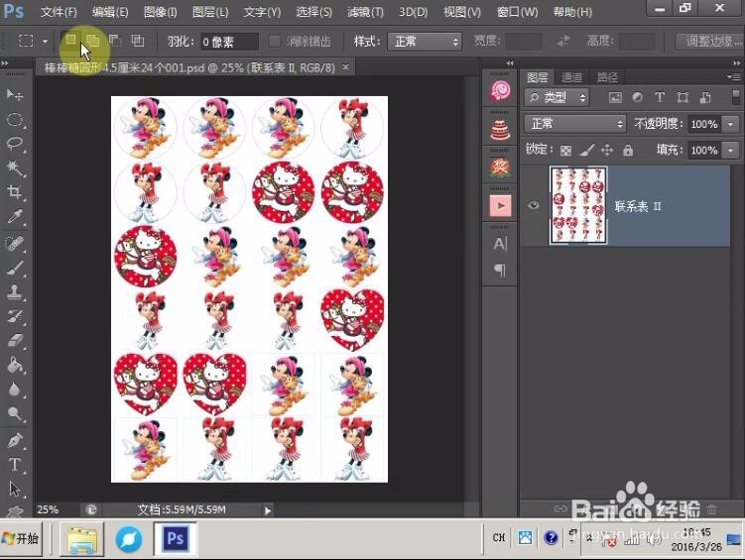745x560 pixels.
Task: Open the Character panel icon
Action: [500, 244]
